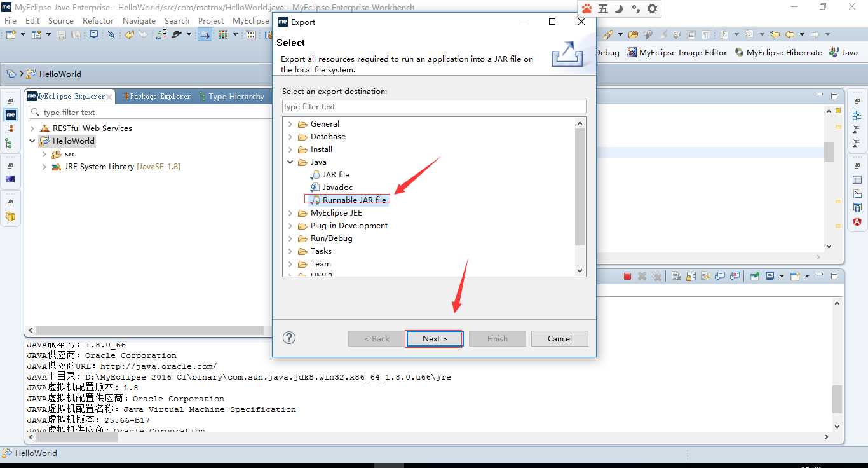The height and width of the screenshot is (468, 868).
Task: Toggle console Scroll Lock icon
Action: click(691, 276)
